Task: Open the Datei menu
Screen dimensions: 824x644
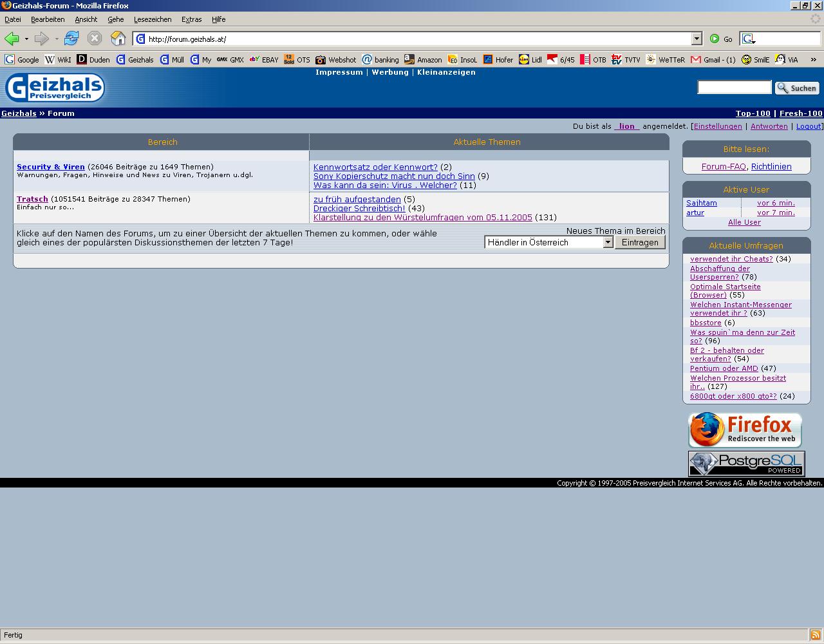Action: point(13,19)
